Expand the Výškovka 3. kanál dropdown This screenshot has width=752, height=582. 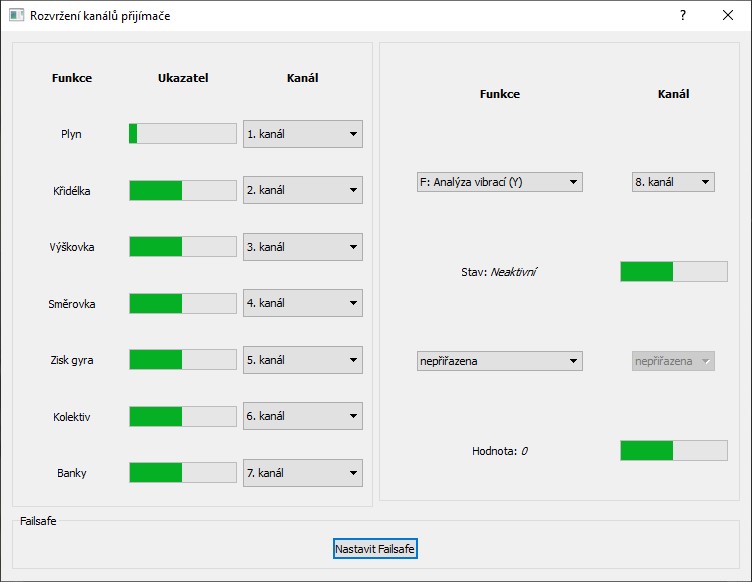click(x=302, y=247)
